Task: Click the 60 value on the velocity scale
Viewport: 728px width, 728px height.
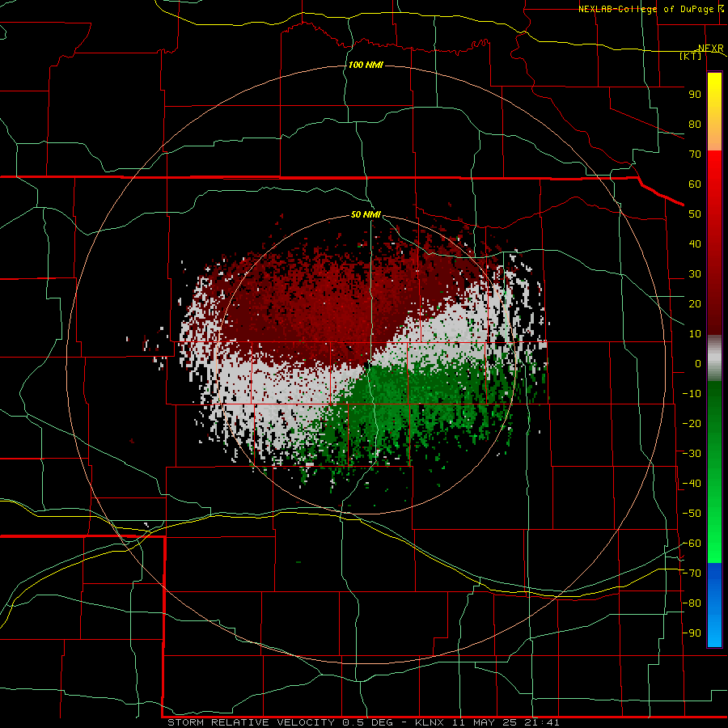Action: point(695,184)
